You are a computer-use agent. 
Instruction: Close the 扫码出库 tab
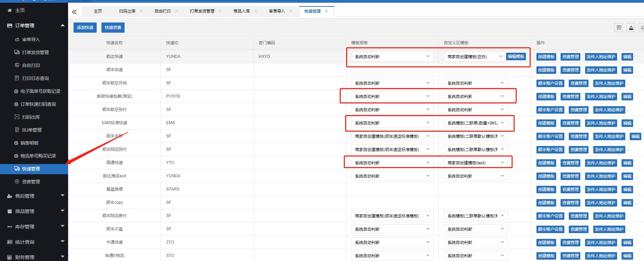(141, 11)
